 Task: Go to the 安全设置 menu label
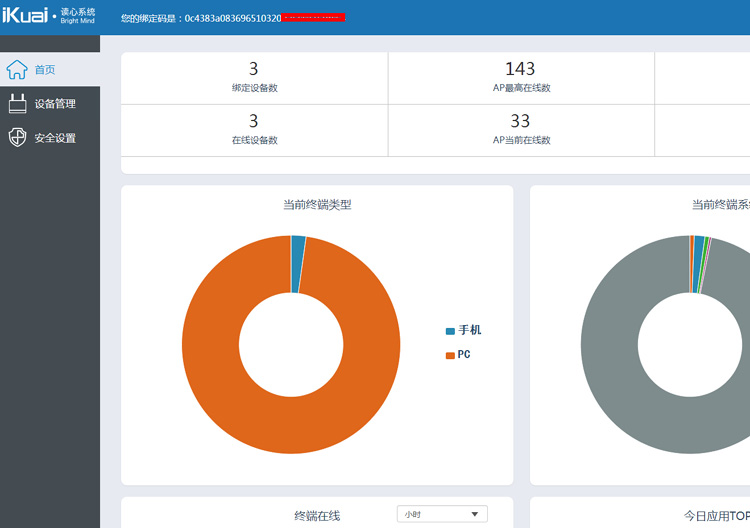coord(55,138)
